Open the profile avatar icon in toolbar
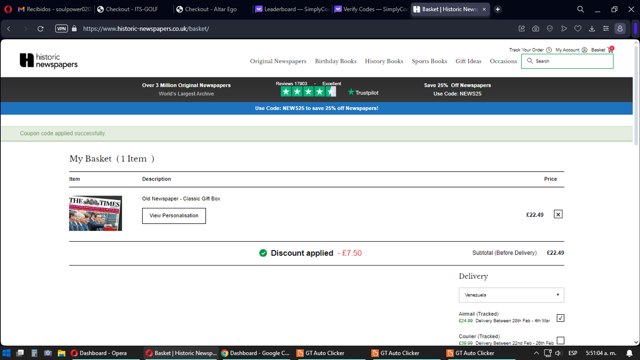The height and width of the screenshot is (360, 640). click(x=620, y=29)
